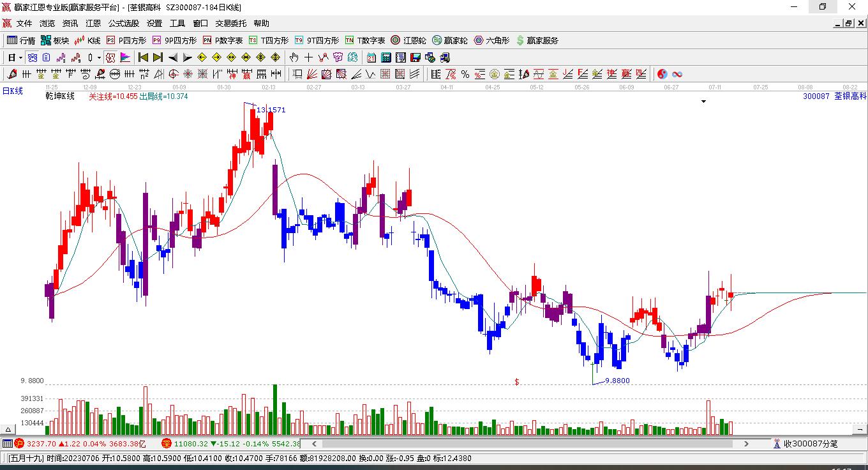Open the 帮助 menu
Viewport: 868px width, 470px height.
pyautogui.click(x=262, y=24)
